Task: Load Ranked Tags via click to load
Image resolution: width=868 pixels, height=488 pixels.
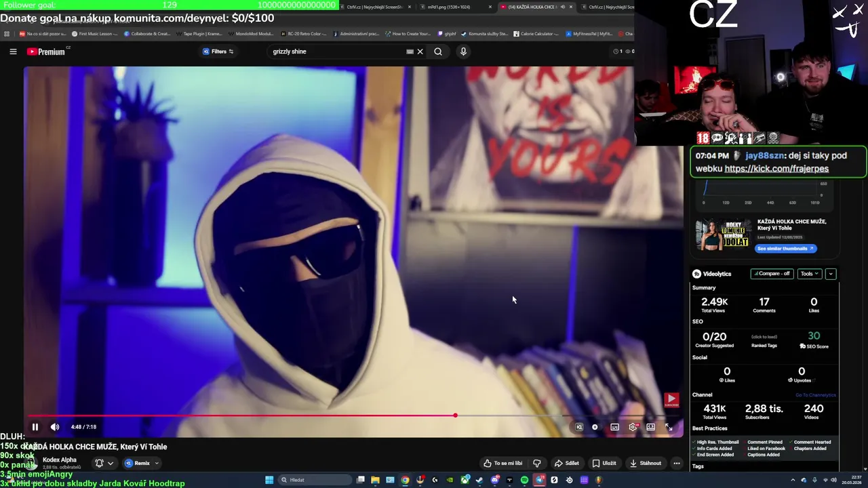Action: click(764, 337)
